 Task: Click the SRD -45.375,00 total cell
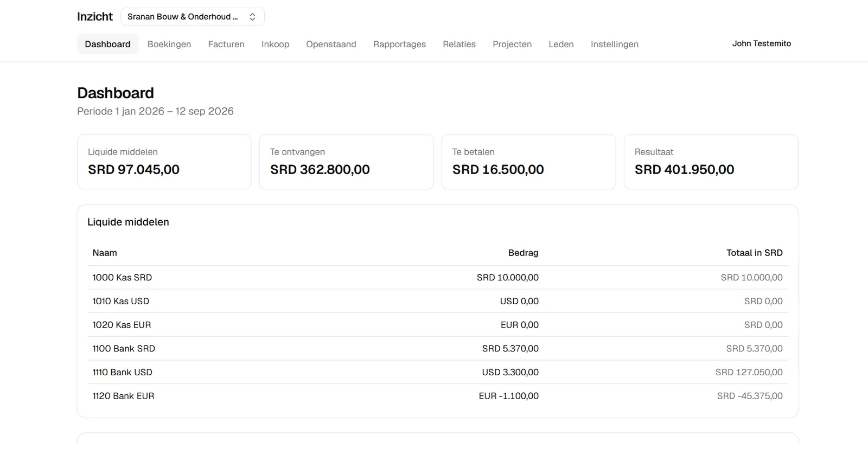pos(750,396)
